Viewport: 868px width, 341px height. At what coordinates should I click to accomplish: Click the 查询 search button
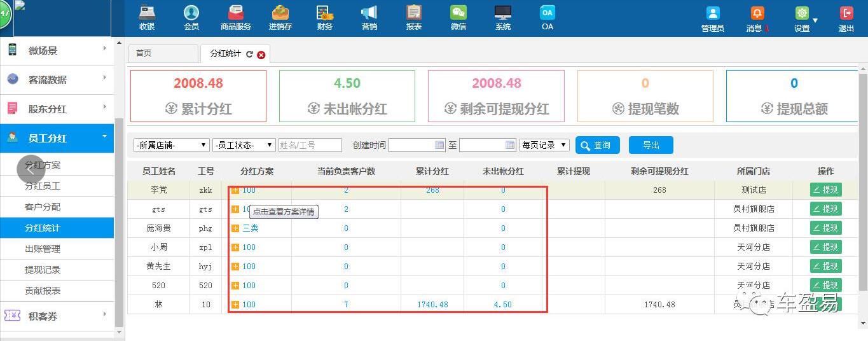(x=597, y=145)
